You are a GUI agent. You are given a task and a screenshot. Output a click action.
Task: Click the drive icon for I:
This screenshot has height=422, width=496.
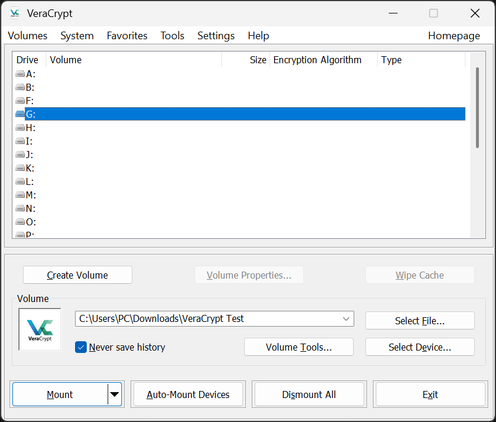20,141
